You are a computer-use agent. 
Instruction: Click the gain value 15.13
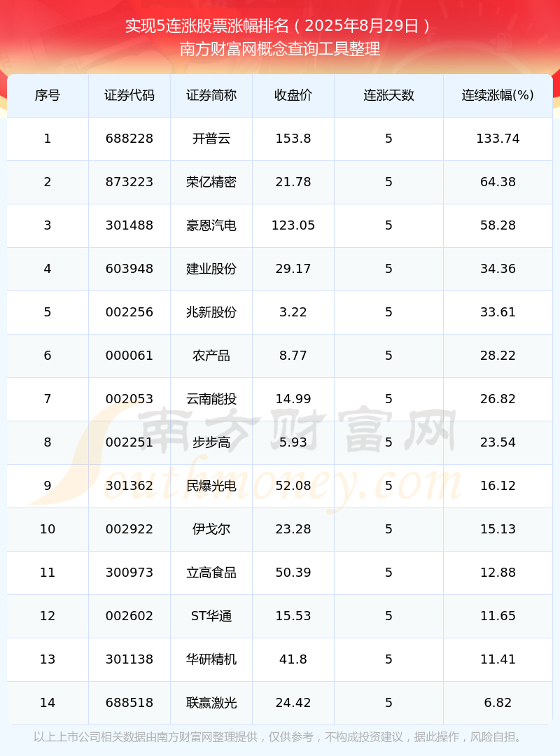tap(498, 529)
